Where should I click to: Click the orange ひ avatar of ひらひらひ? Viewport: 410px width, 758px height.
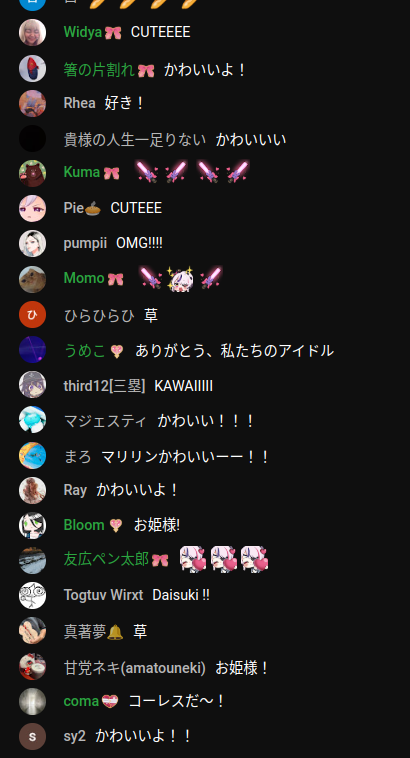pyautogui.click(x=32, y=314)
